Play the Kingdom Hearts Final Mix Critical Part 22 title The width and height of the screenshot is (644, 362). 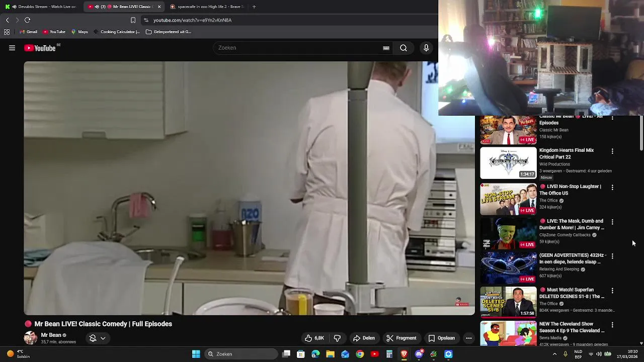(x=567, y=153)
